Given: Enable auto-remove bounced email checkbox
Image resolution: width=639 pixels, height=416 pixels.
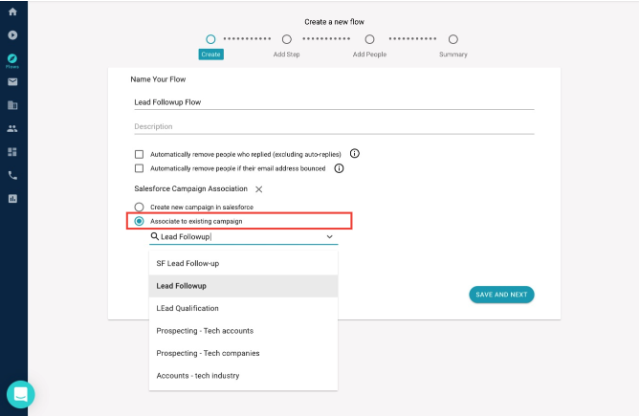Looking at the screenshot, I should pos(139,168).
